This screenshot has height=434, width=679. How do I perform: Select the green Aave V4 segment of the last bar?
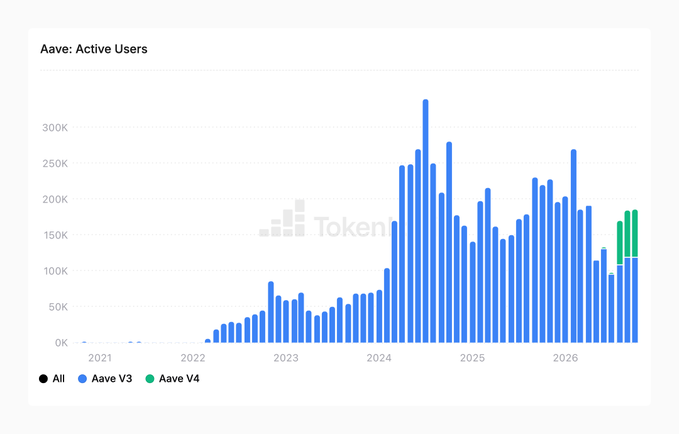coord(635,233)
